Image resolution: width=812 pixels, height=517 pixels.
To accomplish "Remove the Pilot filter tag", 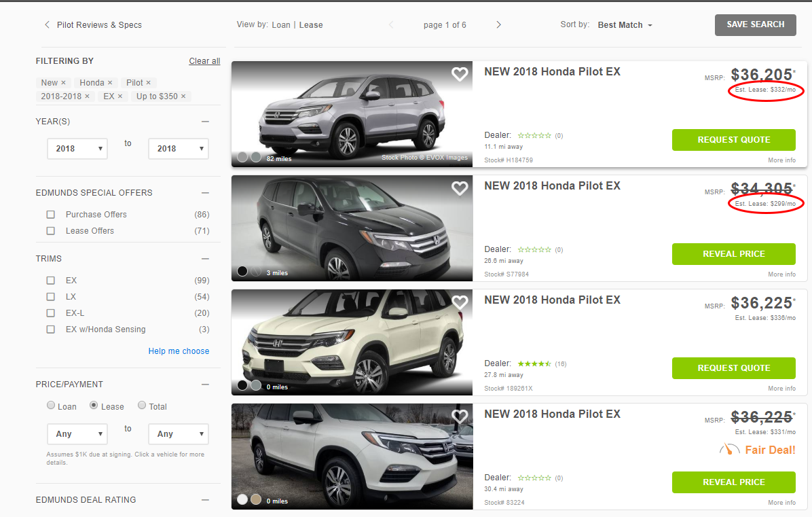I will pos(148,82).
